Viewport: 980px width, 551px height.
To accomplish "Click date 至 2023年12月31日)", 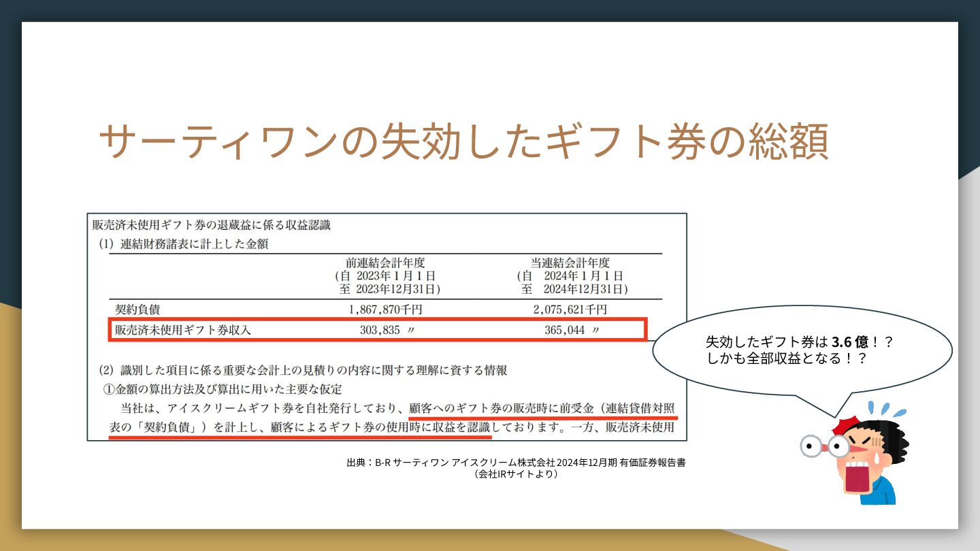I will 390,289.
